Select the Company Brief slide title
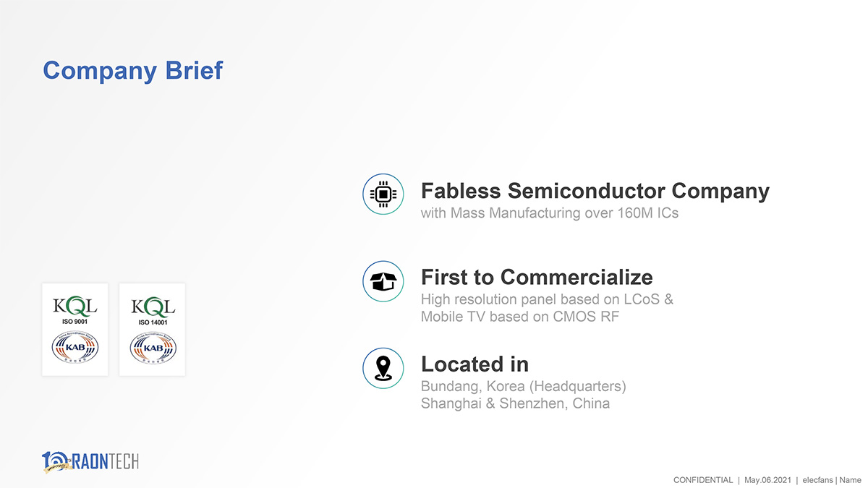This screenshot has width=868, height=488. [x=133, y=71]
